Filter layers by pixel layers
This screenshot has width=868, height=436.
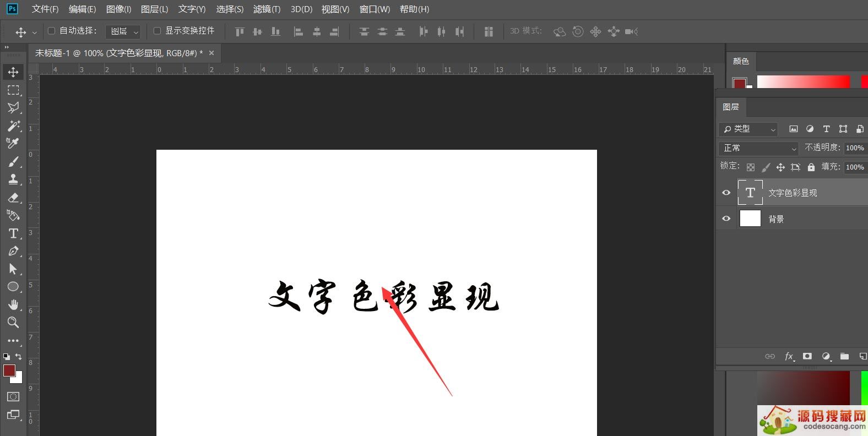point(794,129)
